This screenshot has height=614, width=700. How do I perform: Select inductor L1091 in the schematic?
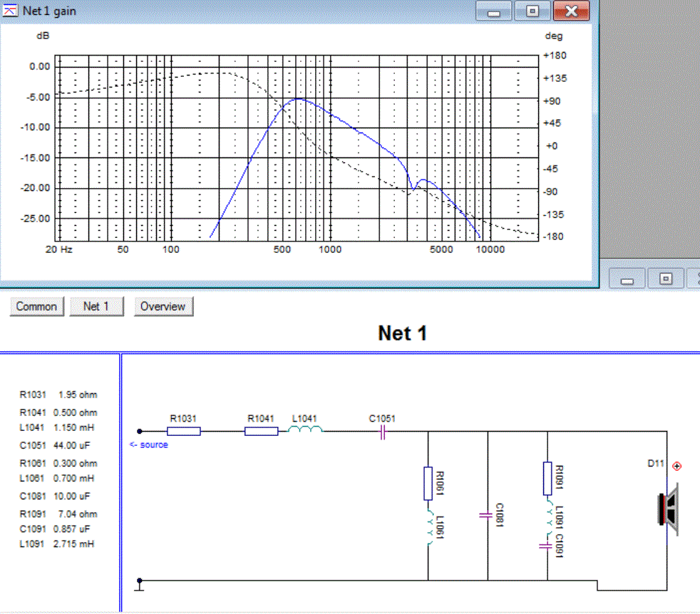(x=550, y=518)
